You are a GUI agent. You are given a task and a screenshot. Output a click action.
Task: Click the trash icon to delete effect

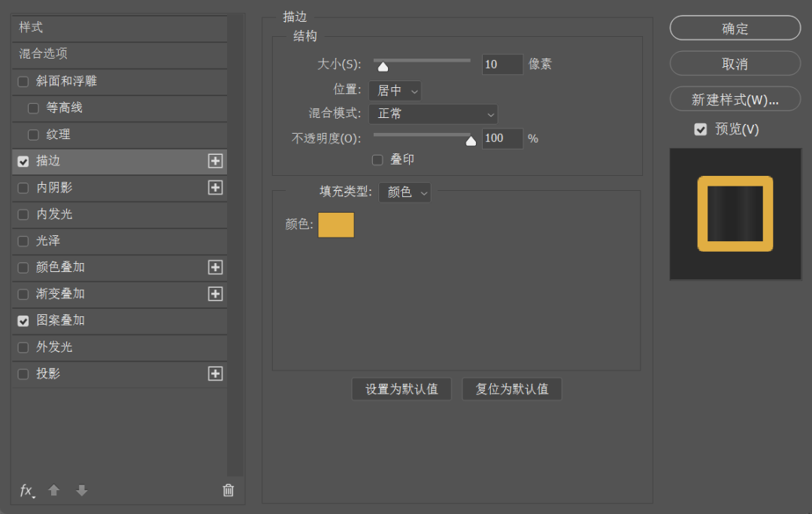pos(229,491)
